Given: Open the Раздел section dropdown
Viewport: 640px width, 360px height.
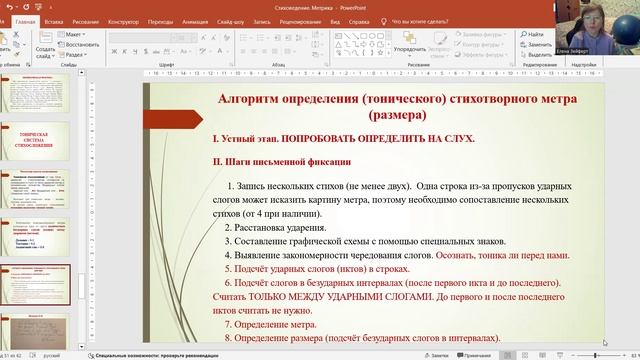Looking at the screenshot, I should pyautogui.click(x=73, y=54).
